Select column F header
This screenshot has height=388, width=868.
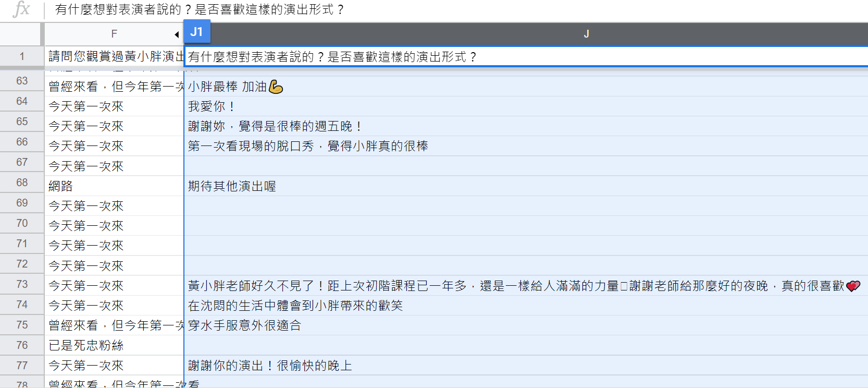pos(114,34)
